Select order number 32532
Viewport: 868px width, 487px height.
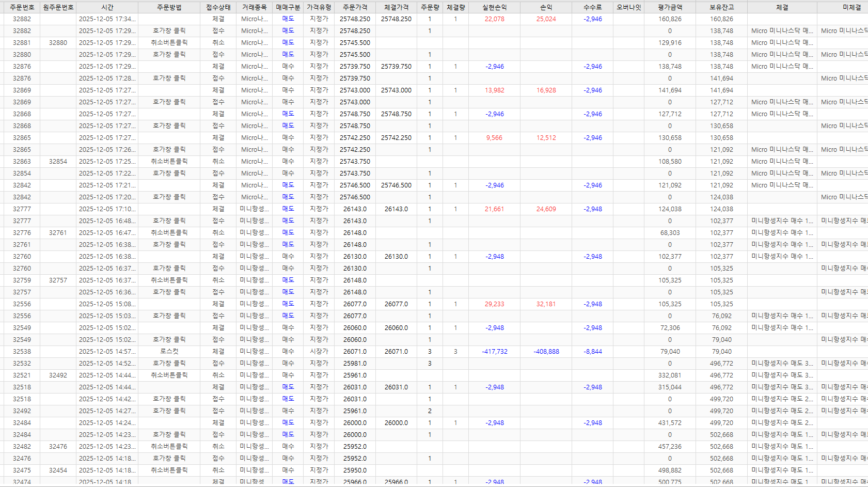coord(22,364)
